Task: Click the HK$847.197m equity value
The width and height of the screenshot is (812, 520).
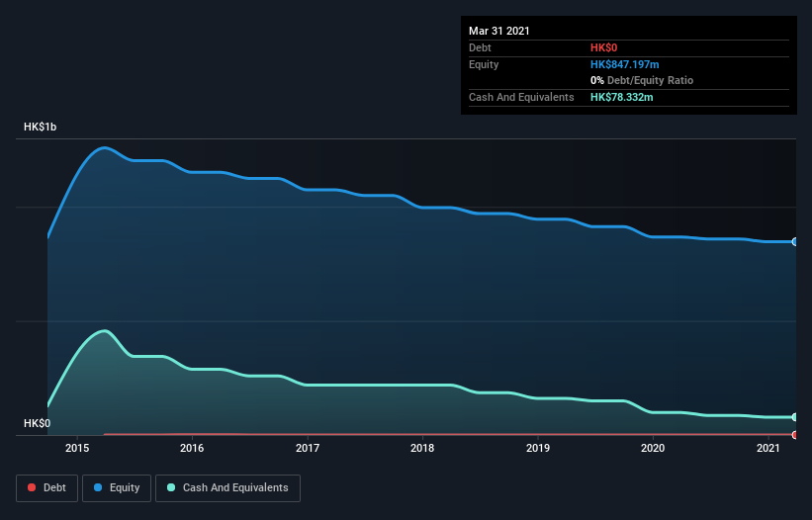Action: [x=624, y=64]
